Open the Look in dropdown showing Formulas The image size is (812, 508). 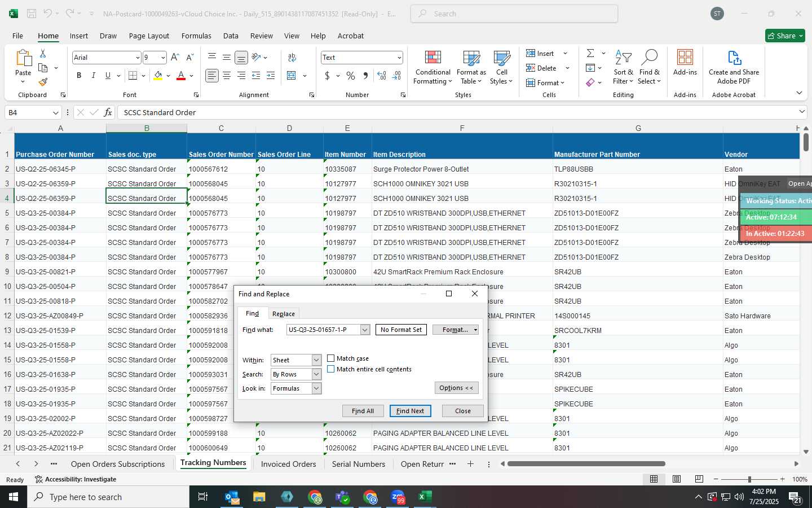tap(316, 388)
